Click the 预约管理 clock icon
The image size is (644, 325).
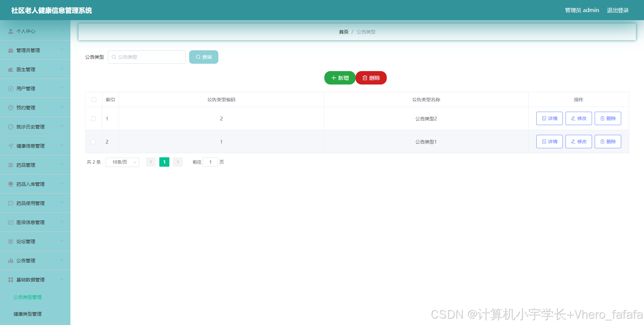(10, 107)
